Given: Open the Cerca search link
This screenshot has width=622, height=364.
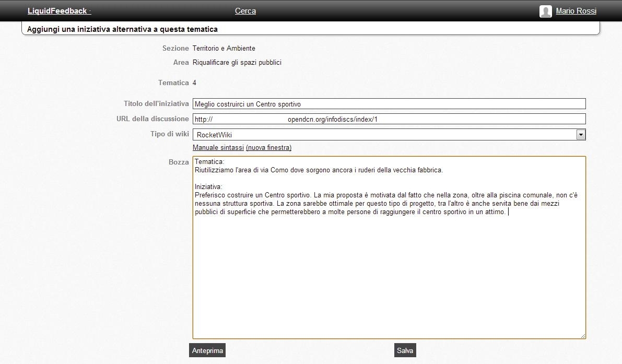Looking at the screenshot, I should pyautogui.click(x=245, y=11).
